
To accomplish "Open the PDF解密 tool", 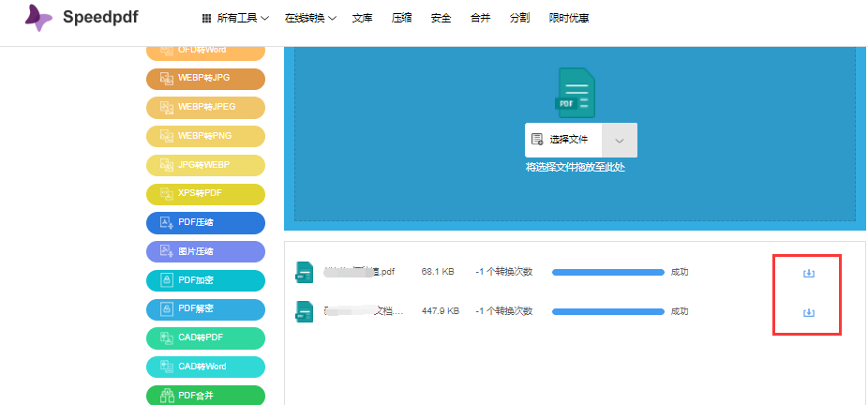I will 205,309.
